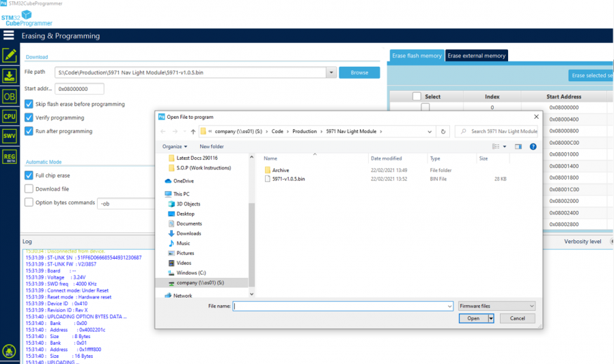The width and height of the screenshot is (614, 364).
Task: Change view layout icon in dialog
Action: tap(496, 146)
